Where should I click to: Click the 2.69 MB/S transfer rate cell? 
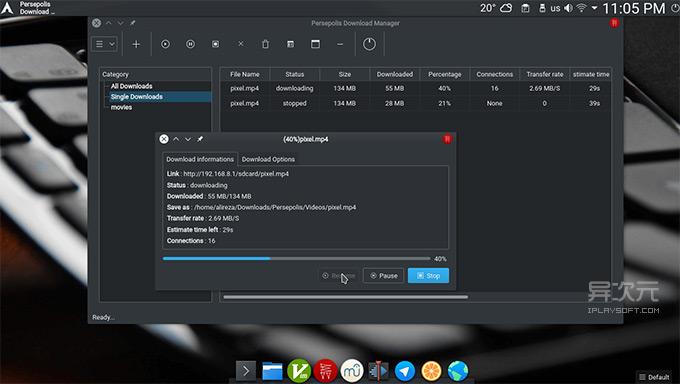[x=545, y=88]
